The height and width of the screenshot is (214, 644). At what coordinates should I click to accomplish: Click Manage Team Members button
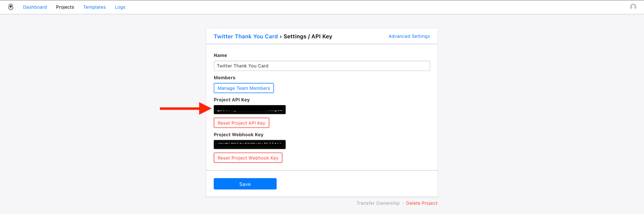tap(244, 88)
